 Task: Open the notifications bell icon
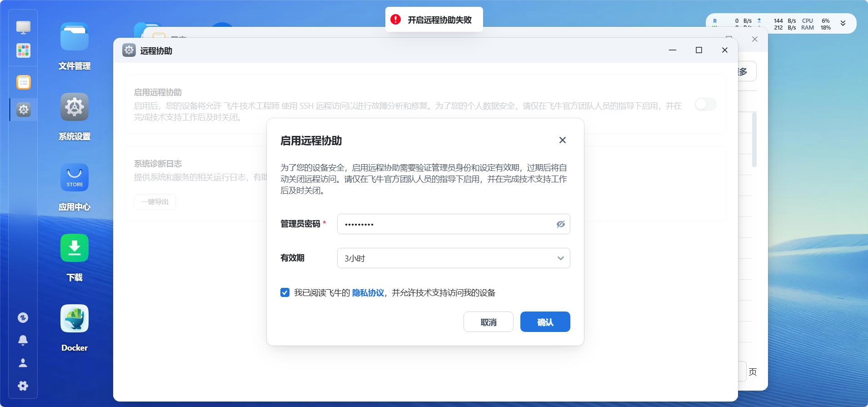[x=23, y=340]
